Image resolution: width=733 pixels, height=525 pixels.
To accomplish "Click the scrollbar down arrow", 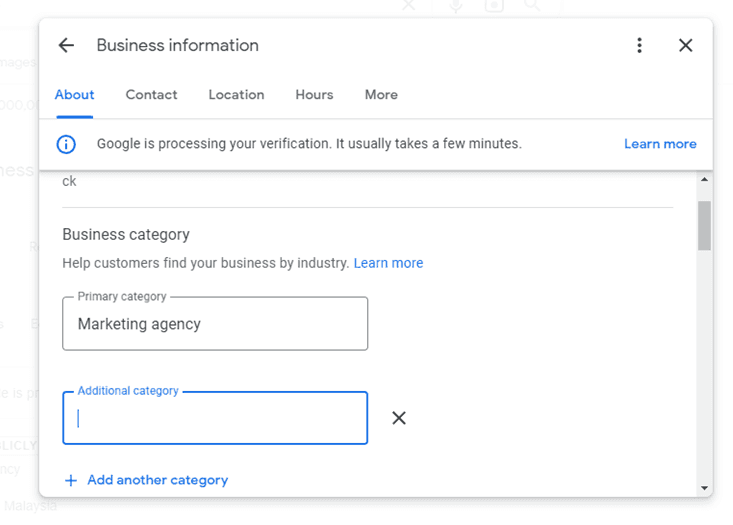I will (704, 488).
